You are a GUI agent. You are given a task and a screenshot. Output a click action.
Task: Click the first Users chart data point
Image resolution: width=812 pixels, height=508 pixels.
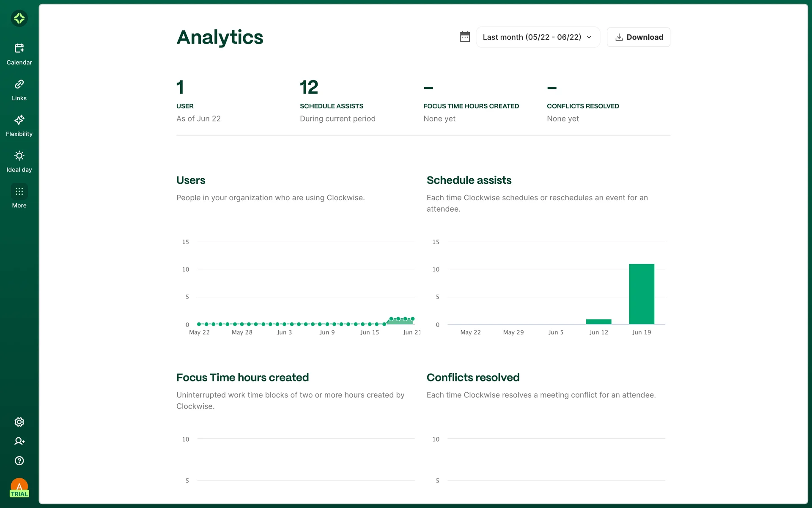coord(199,324)
